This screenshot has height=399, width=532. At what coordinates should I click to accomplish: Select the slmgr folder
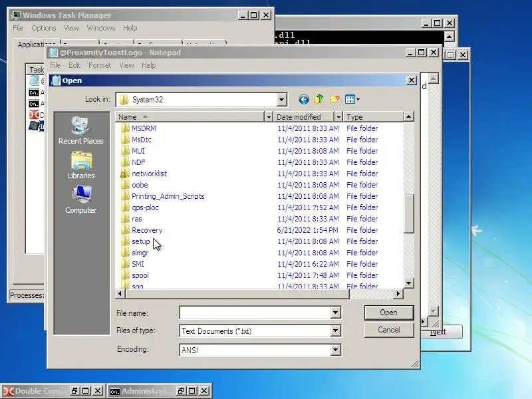pyautogui.click(x=140, y=253)
